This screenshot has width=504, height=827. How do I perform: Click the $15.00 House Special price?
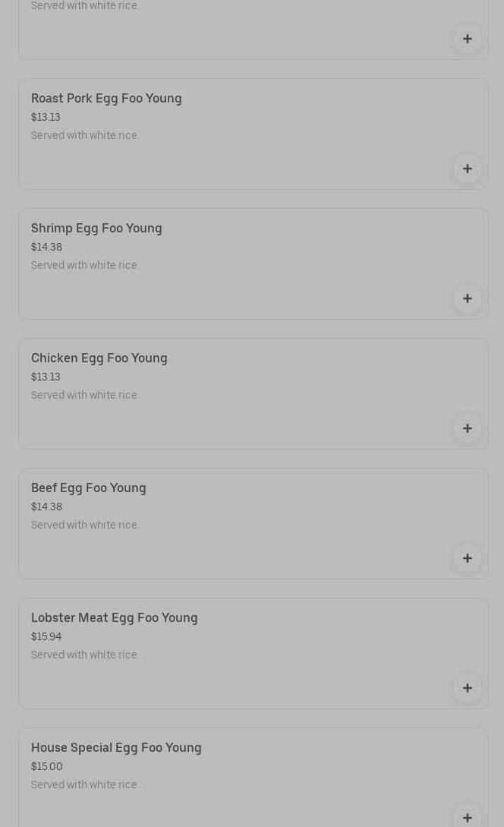coord(47,766)
